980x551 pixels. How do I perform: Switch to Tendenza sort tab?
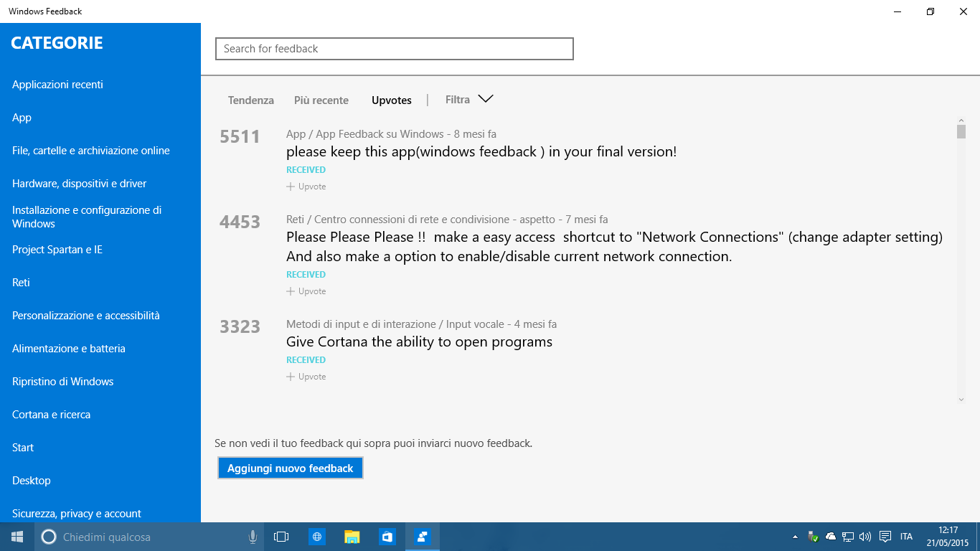coord(251,100)
